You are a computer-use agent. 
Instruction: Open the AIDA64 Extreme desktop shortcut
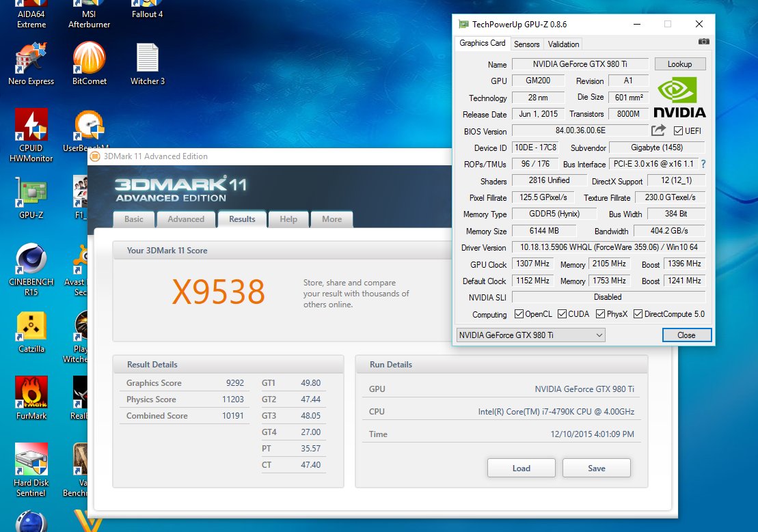tap(31, 14)
